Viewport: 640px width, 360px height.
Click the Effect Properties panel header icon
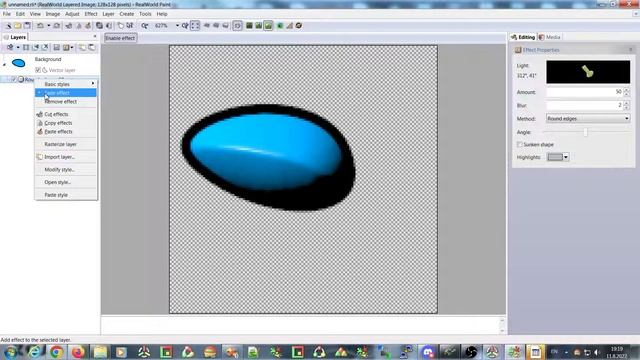(x=518, y=50)
